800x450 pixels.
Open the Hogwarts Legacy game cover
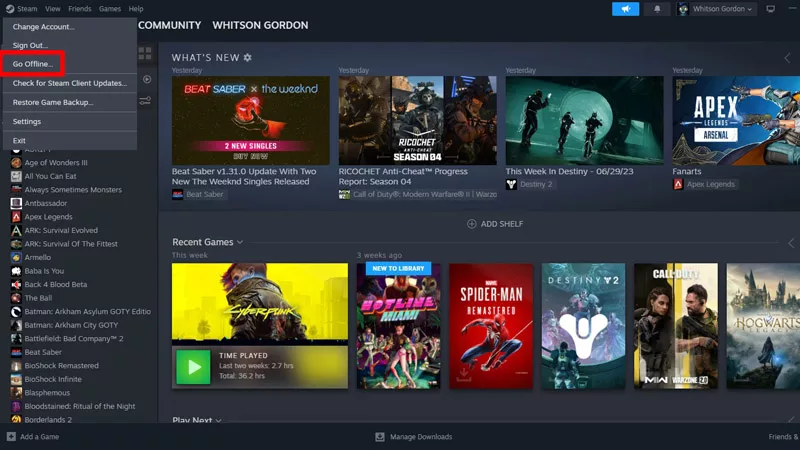763,326
